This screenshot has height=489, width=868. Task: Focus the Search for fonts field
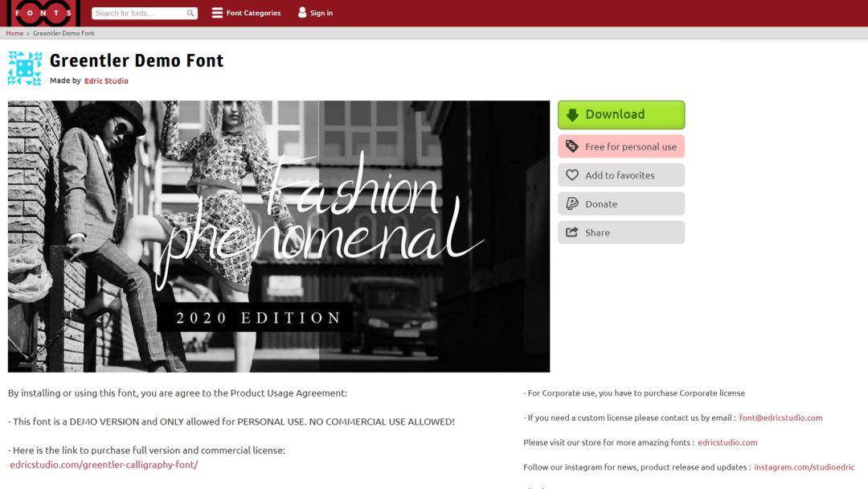[x=138, y=13]
